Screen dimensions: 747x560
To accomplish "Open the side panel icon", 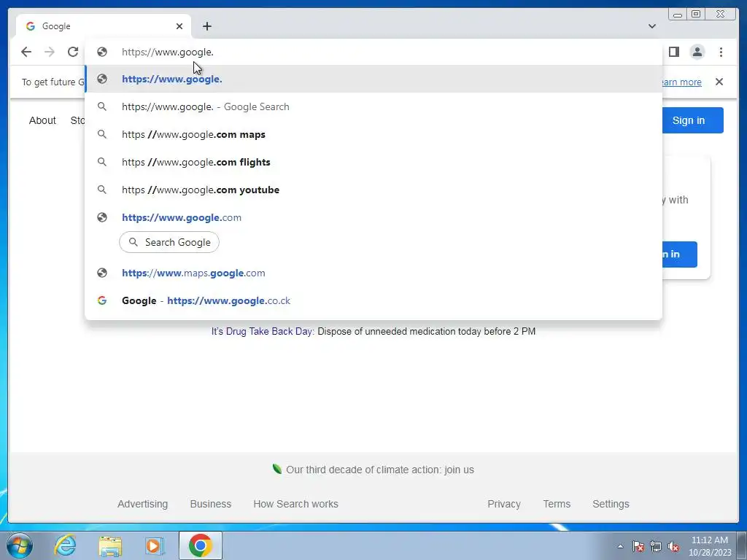I will tap(673, 52).
